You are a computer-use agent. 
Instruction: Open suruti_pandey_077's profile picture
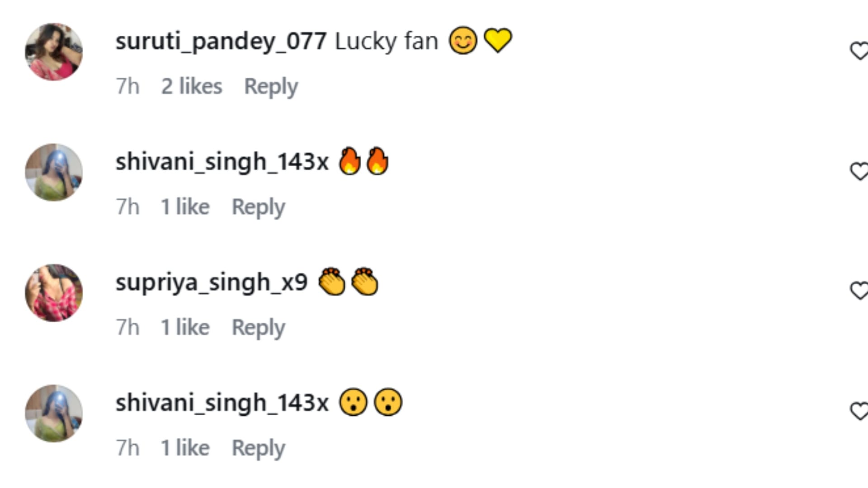pos(54,52)
